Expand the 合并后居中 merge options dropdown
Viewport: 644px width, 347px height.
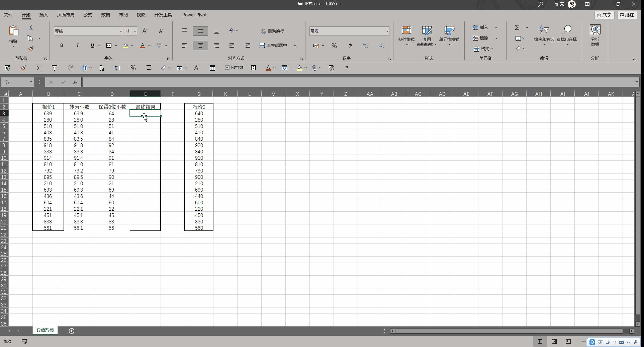point(295,46)
